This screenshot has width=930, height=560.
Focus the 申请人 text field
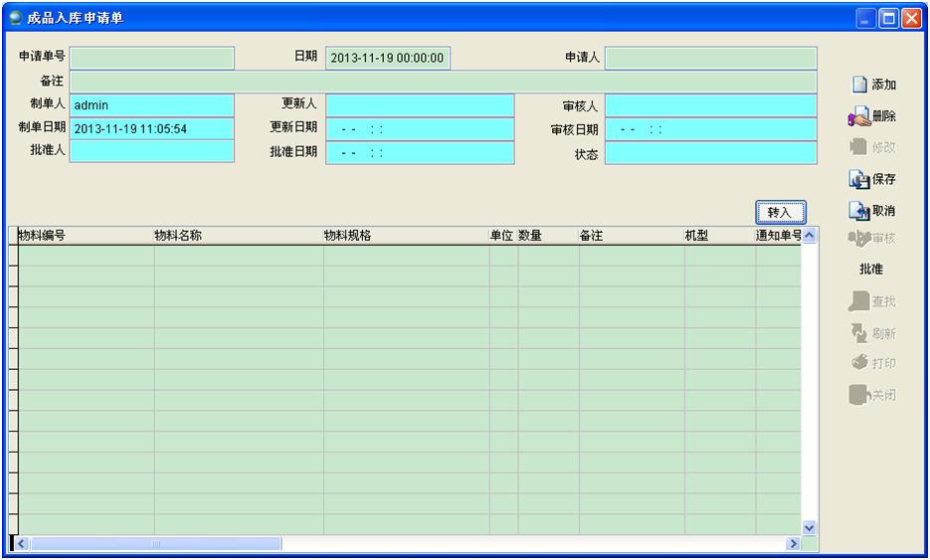pyautogui.click(x=710, y=59)
